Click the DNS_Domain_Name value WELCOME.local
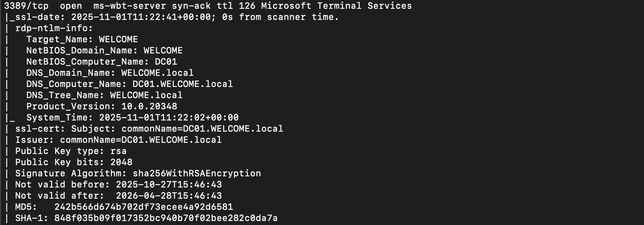 pyautogui.click(x=157, y=73)
